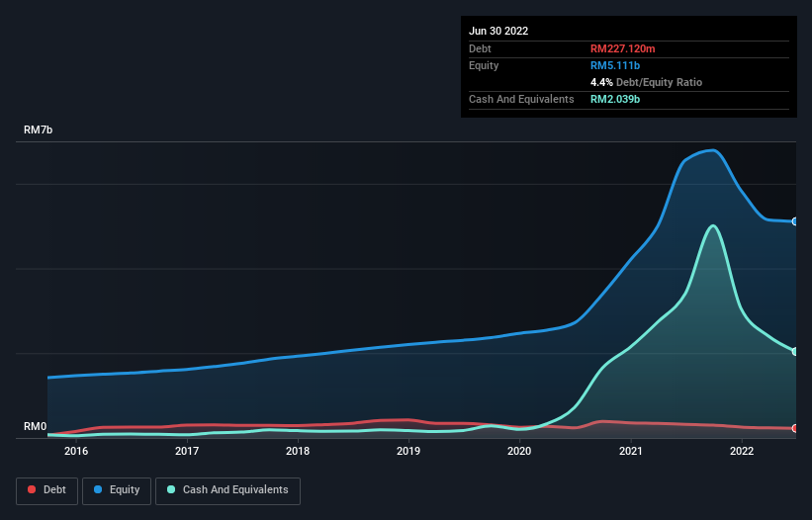
Task: Click the 2019 x-axis label
Action: tap(408, 451)
